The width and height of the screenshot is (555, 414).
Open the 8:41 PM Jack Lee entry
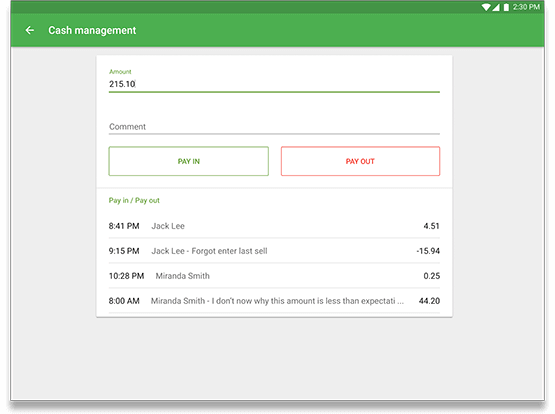(x=274, y=226)
